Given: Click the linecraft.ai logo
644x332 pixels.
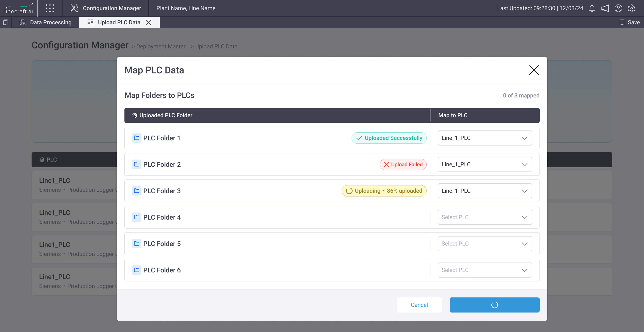Looking at the screenshot, I should coord(18,9).
